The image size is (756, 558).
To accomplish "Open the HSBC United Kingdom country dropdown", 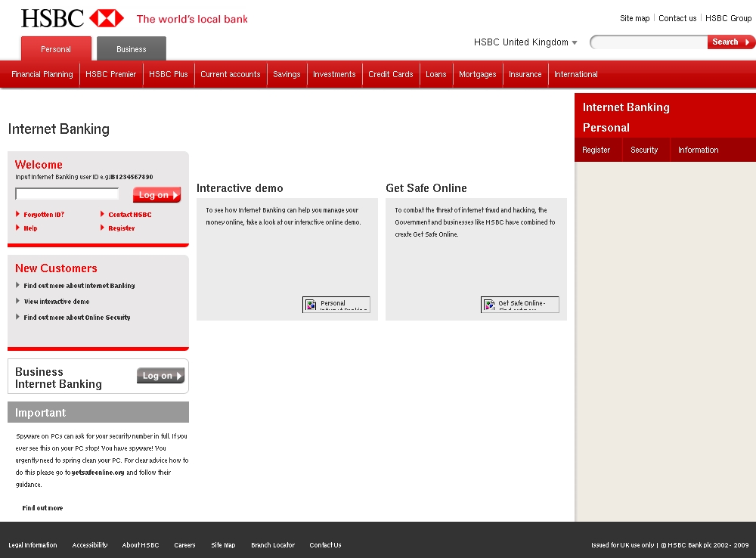I will 574,43.
